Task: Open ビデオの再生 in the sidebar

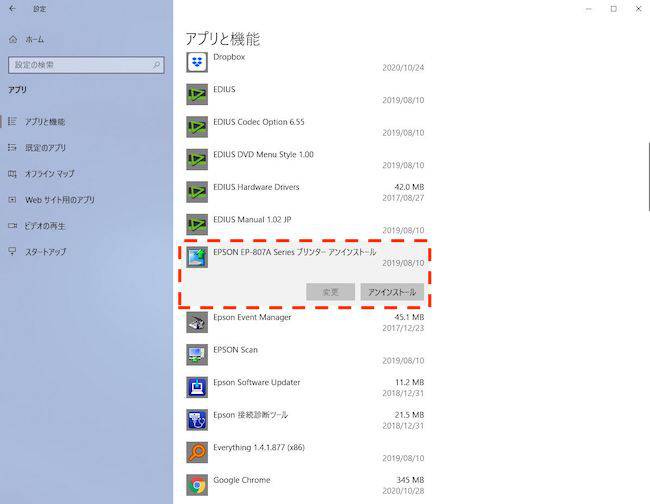Action: (x=45, y=226)
